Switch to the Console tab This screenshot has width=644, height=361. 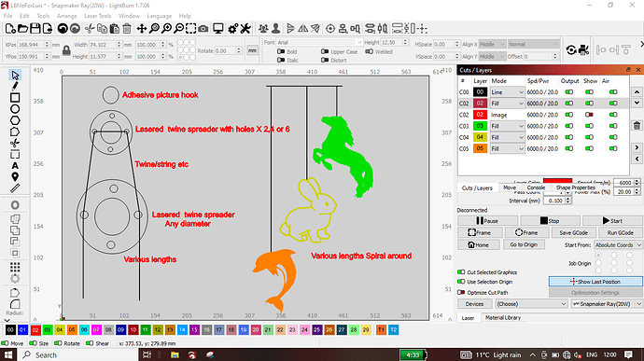[536, 187]
